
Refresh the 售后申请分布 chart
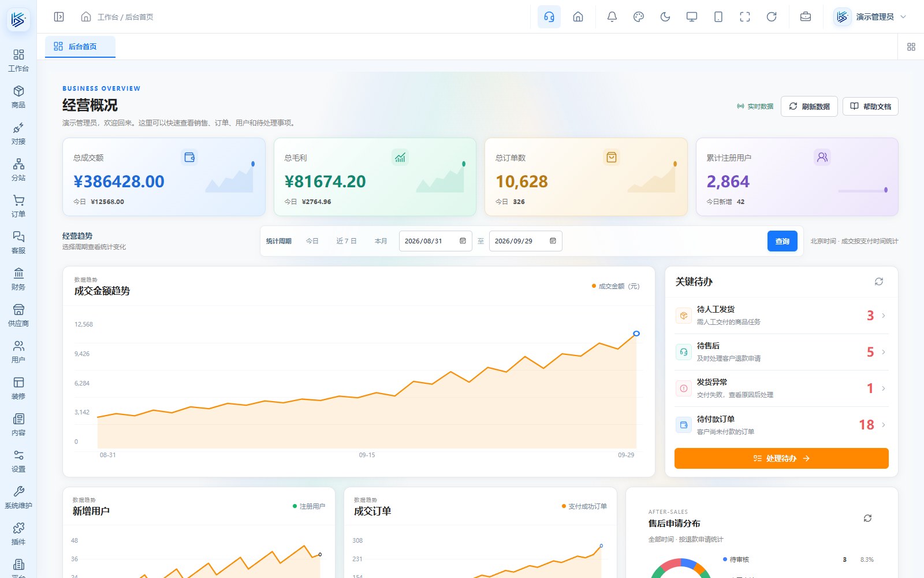pyautogui.click(x=867, y=518)
